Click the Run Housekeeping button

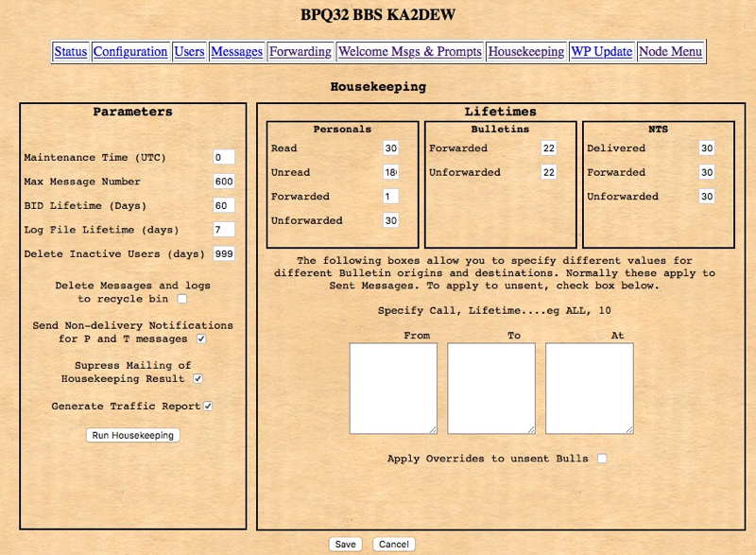133,436
